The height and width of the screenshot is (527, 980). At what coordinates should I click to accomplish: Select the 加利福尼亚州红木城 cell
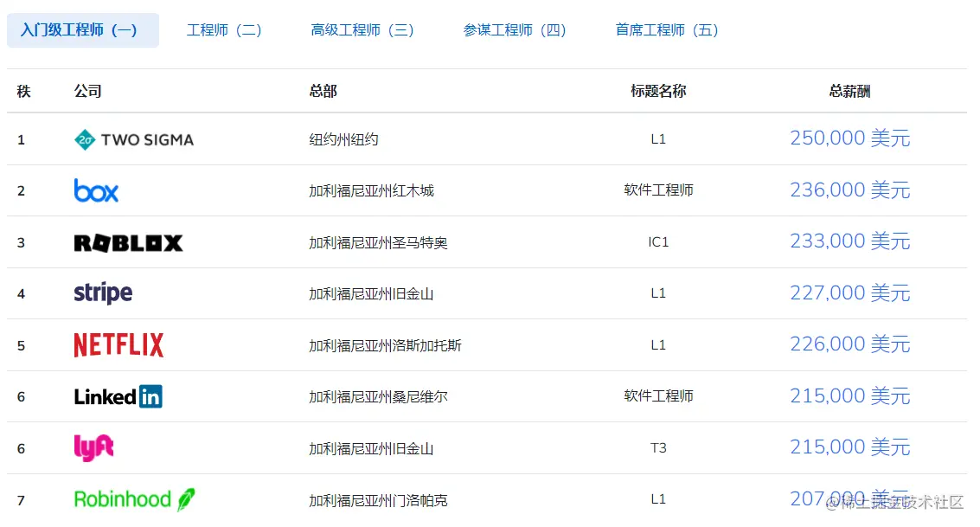coord(371,190)
